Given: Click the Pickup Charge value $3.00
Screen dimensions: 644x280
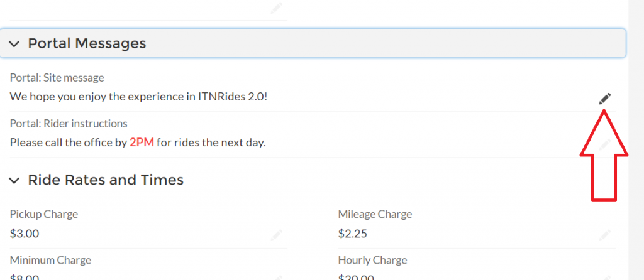Looking at the screenshot, I should 25,234.
